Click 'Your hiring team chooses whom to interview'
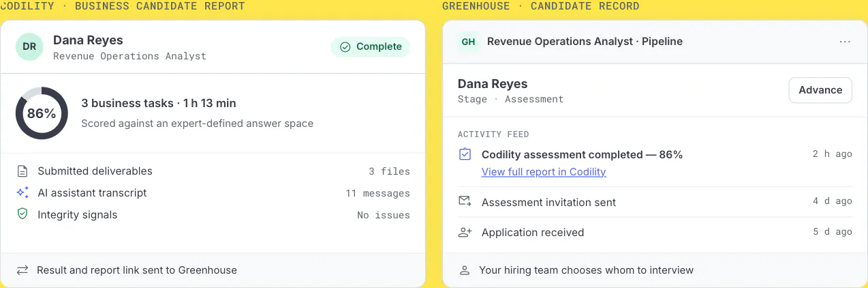 (586, 270)
